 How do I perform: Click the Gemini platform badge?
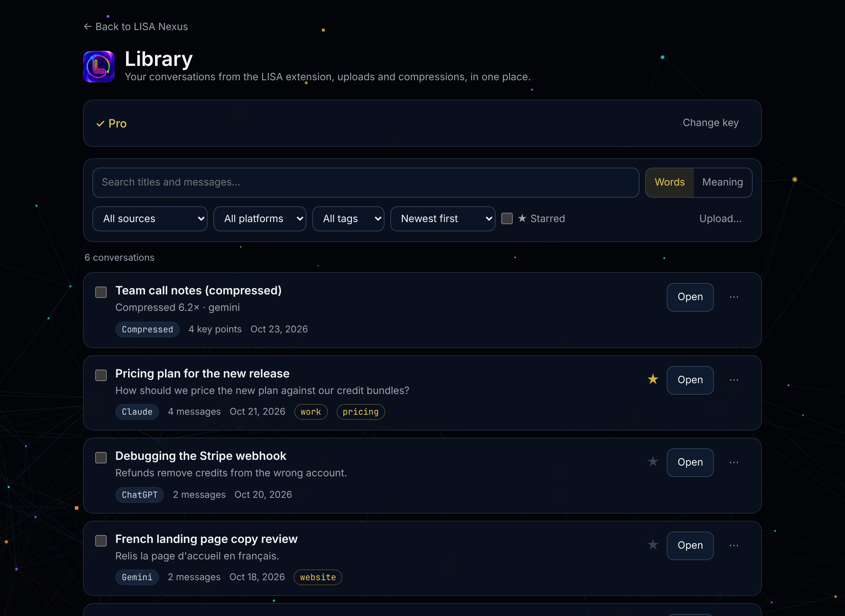[x=137, y=577]
